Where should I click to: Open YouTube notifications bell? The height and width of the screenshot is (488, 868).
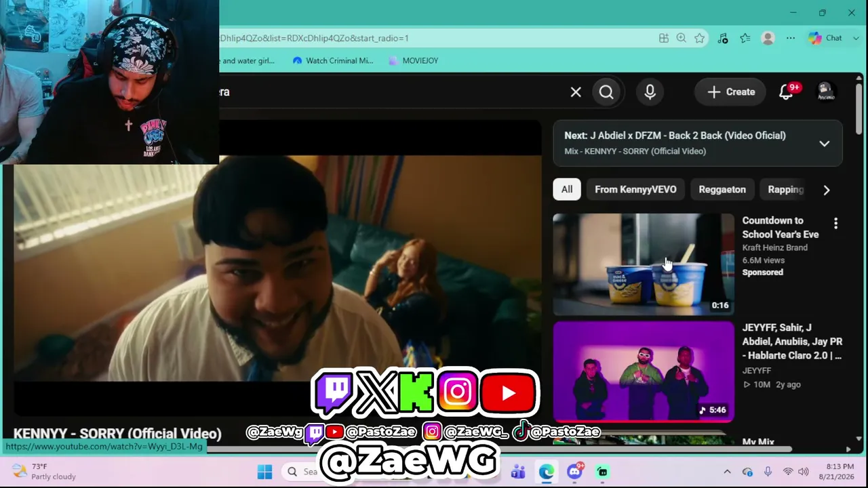[x=786, y=92]
